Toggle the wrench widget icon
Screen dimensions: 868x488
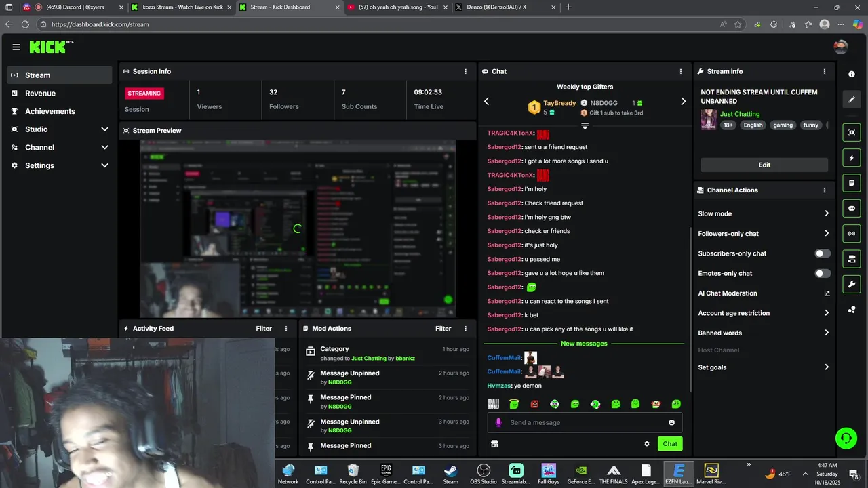pyautogui.click(x=852, y=284)
